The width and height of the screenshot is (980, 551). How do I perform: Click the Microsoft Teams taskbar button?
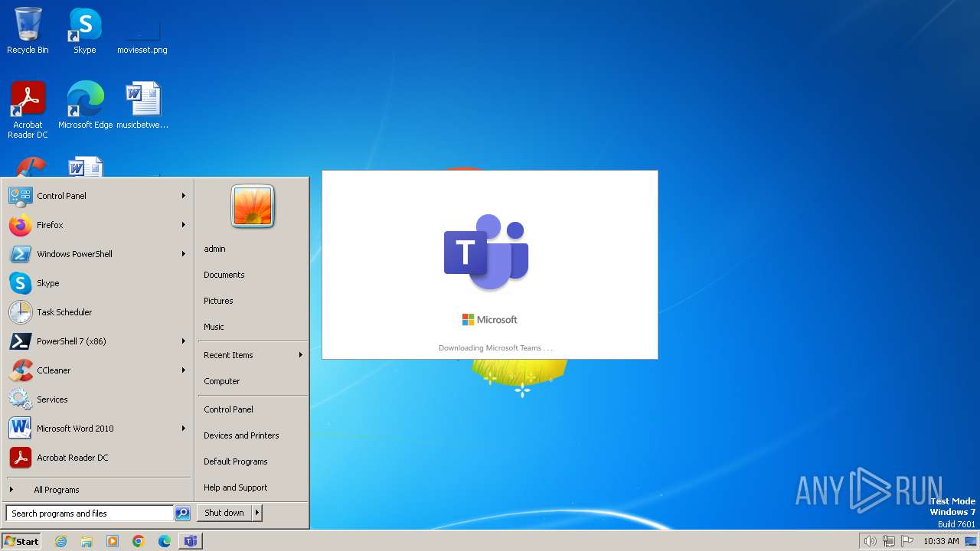coord(191,541)
